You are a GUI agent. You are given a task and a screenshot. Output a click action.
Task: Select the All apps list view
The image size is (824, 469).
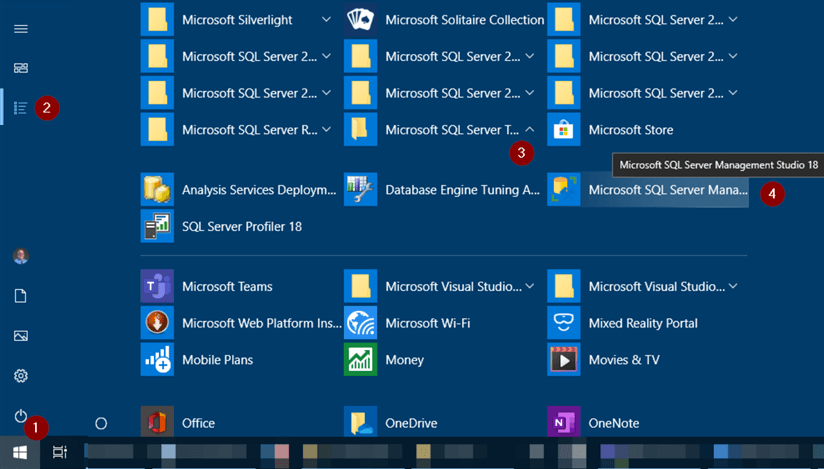[20, 108]
